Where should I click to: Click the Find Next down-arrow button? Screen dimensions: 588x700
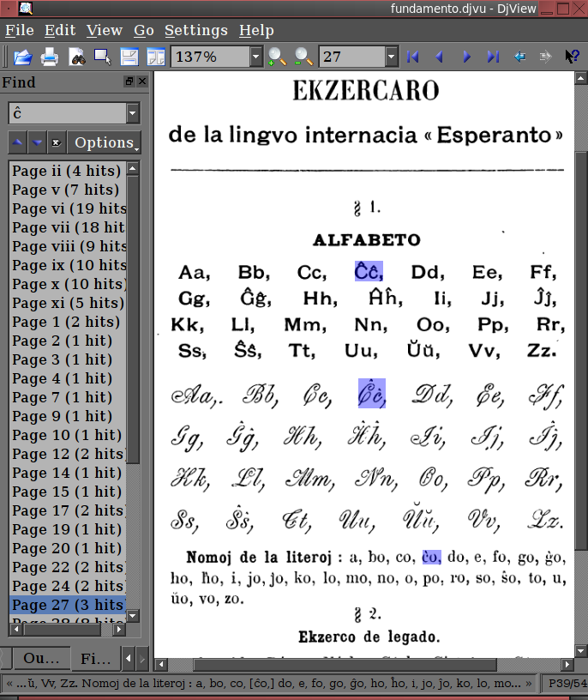click(37, 142)
